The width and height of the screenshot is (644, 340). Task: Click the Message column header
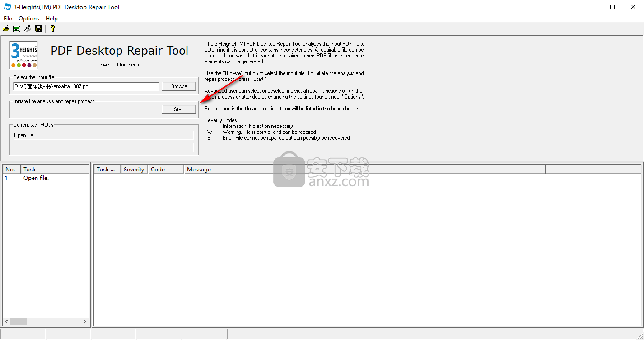pos(364,169)
